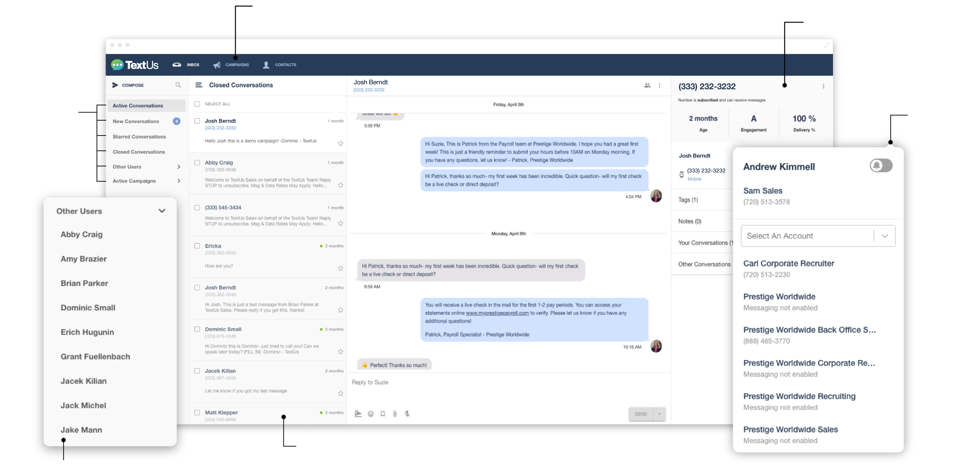Select the Carl Corporate Recruiter account

789,269
